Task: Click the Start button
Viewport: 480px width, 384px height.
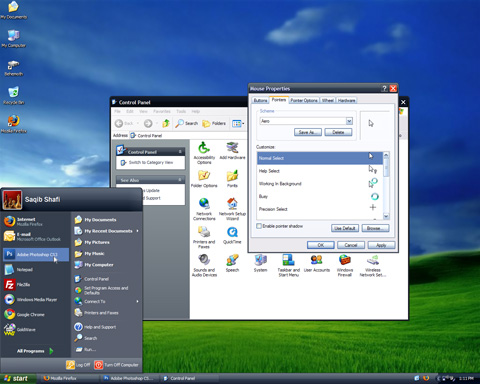Action: tap(17, 378)
